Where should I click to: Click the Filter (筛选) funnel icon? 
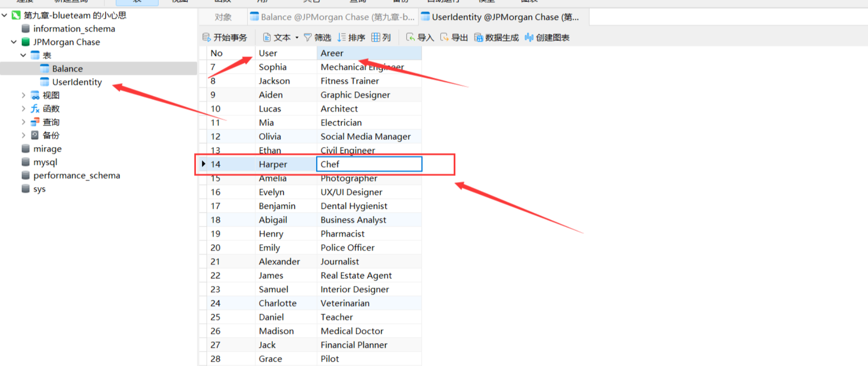coord(308,38)
